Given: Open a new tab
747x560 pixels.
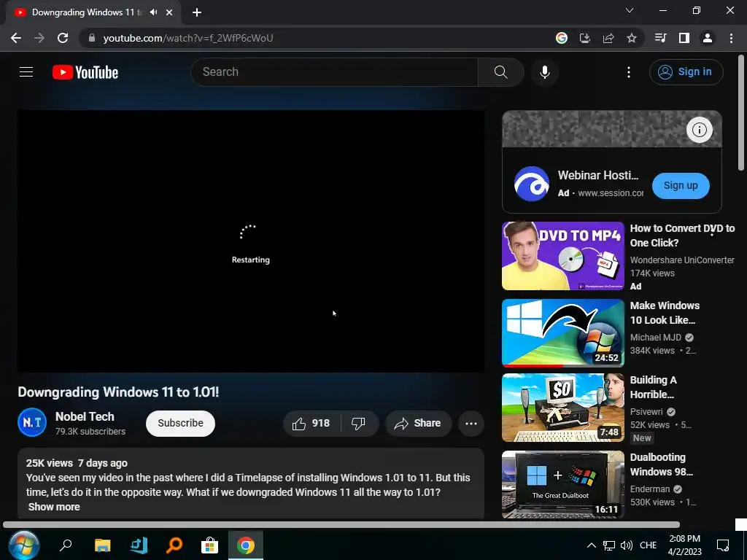Looking at the screenshot, I should pyautogui.click(x=197, y=13).
